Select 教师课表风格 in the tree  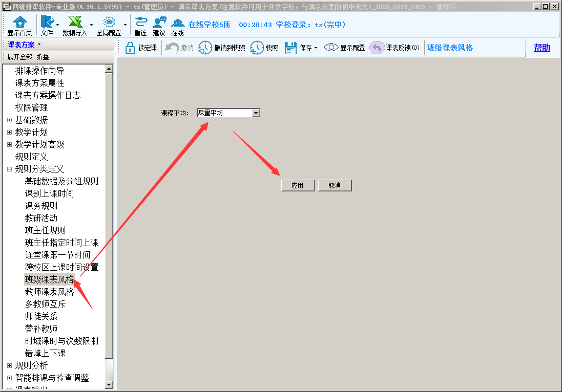point(49,292)
